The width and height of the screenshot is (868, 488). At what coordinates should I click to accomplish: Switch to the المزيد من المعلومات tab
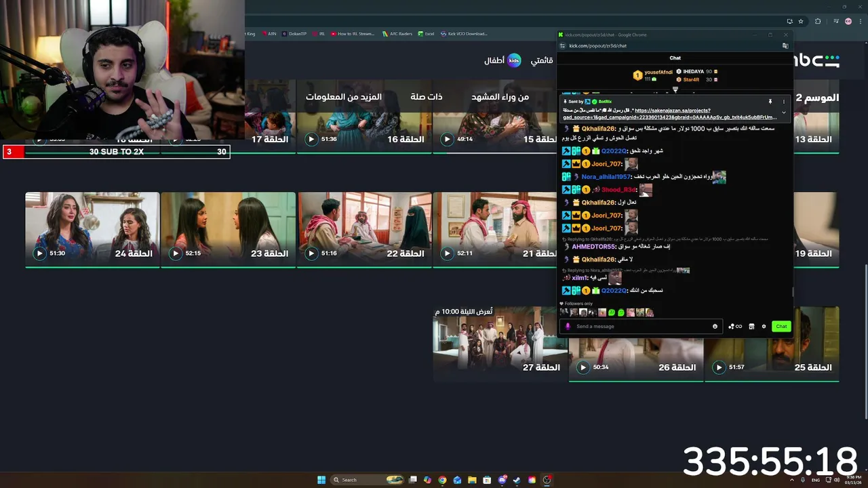(344, 97)
